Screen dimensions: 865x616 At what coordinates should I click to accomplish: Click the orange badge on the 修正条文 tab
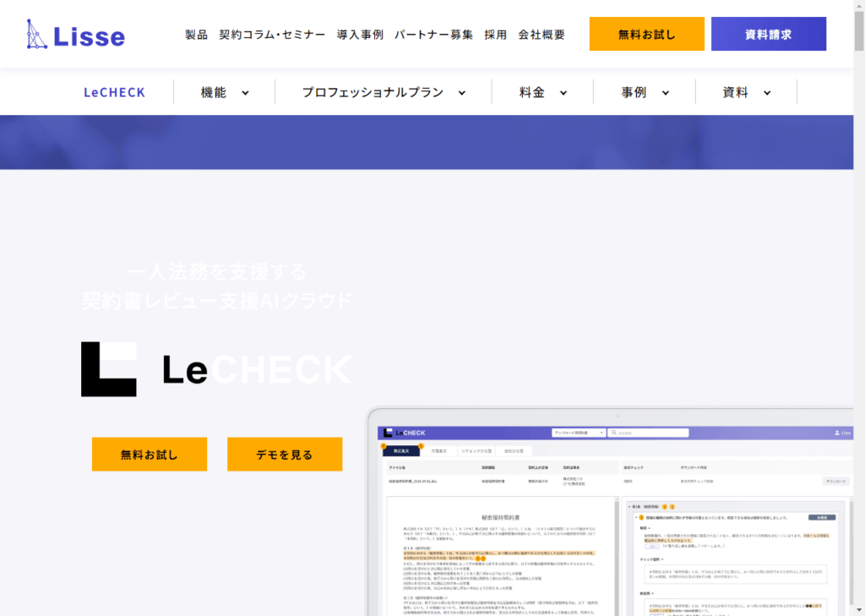click(422, 448)
